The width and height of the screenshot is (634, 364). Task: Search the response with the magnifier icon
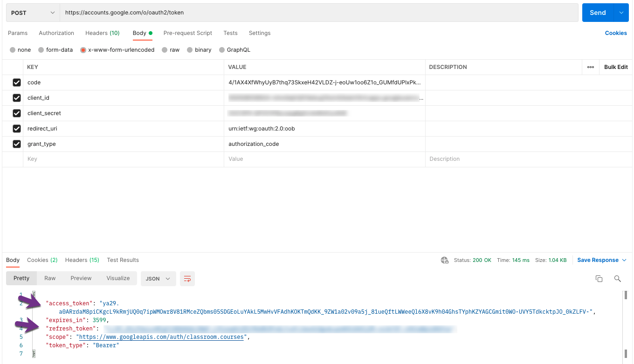(618, 279)
